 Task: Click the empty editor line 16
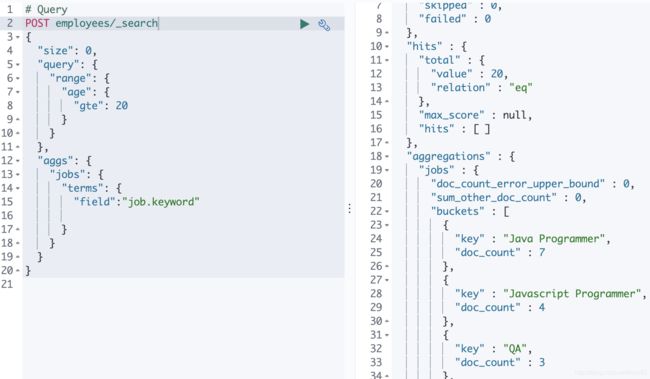tap(183, 216)
